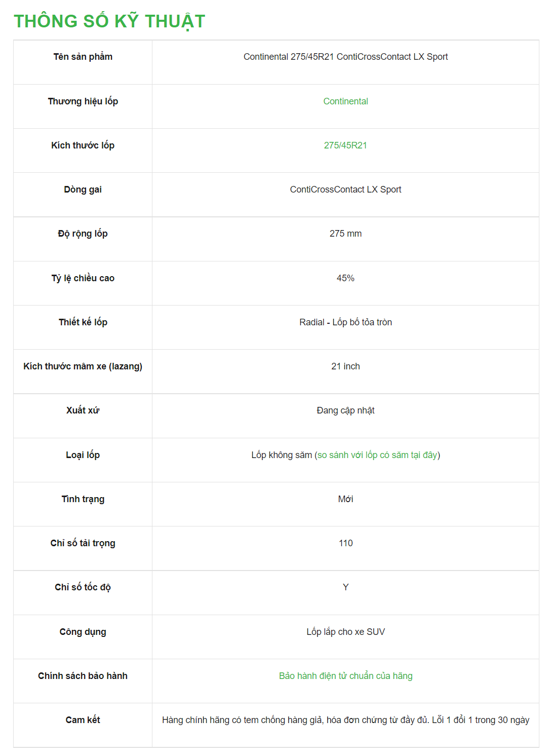548x756 pixels.
Task: Open the 275/45R21 tire size link
Action: (x=345, y=145)
